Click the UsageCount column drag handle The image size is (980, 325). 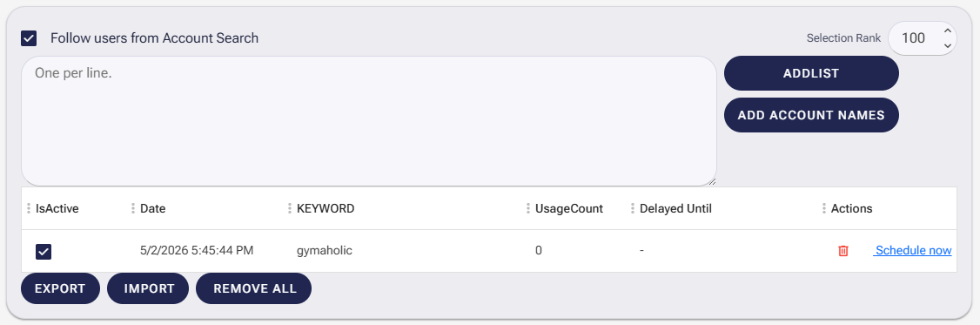pyautogui.click(x=528, y=208)
